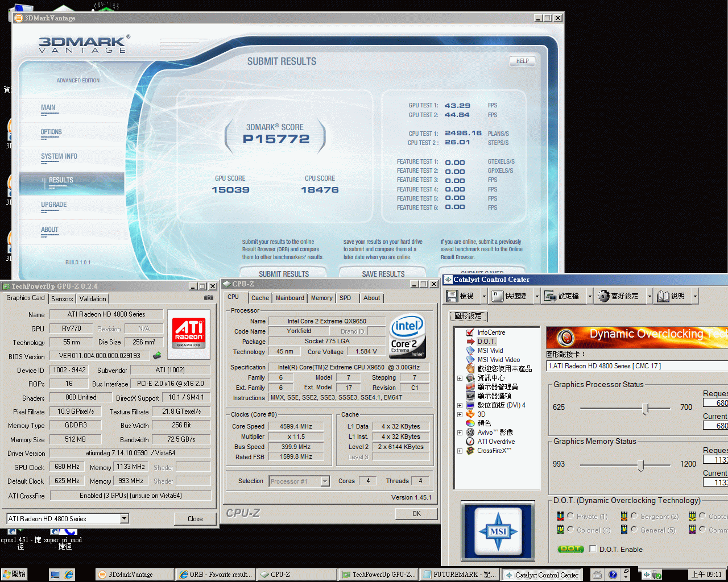Open the CPU-Z Memory tab
The height and width of the screenshot is (582, 728).
(x=321, y=298)
